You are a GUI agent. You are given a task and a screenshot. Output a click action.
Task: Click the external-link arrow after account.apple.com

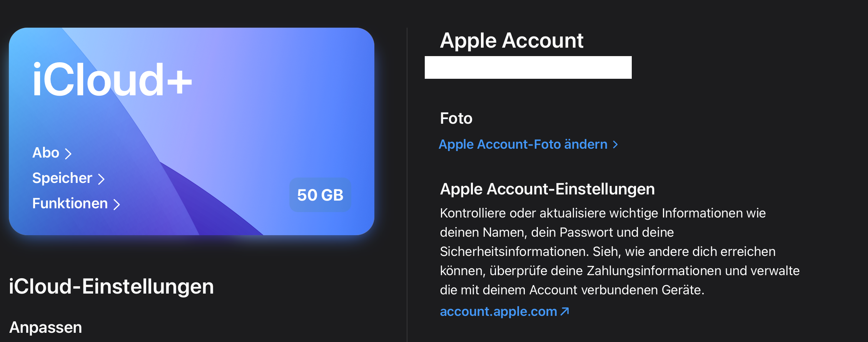point(564,311)
